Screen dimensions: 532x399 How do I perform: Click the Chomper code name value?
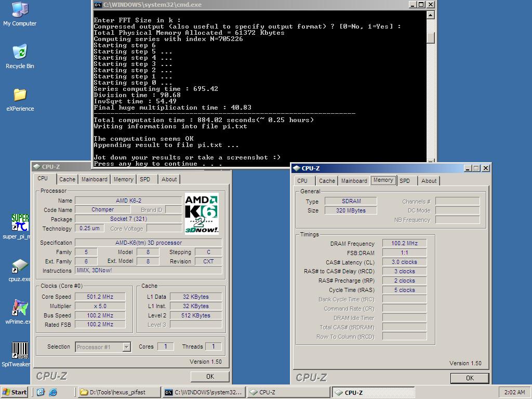tap(102, 210)
